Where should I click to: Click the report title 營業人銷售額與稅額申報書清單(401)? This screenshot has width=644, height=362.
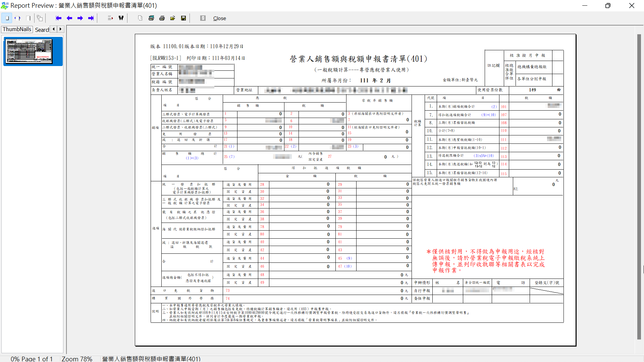click(x=359, y=59)
